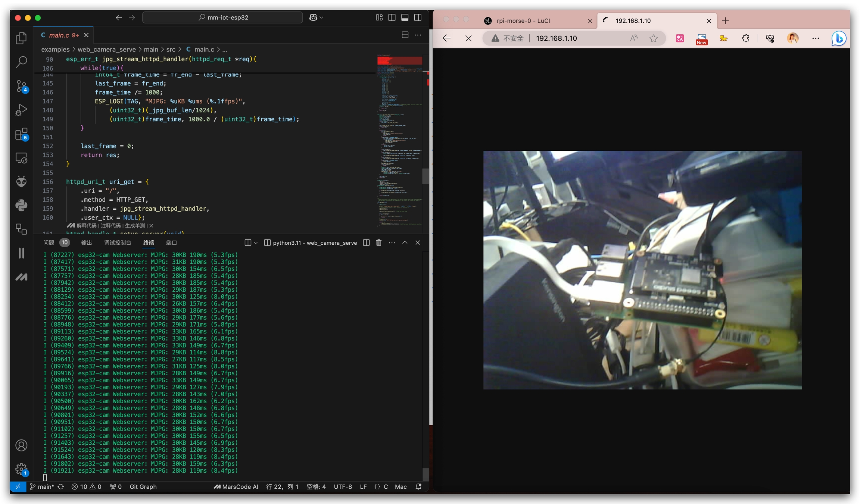Viewport: 860px width, 504px height.
Task: Open the Explorer view in activity bar
Action: tap(21, 38)
